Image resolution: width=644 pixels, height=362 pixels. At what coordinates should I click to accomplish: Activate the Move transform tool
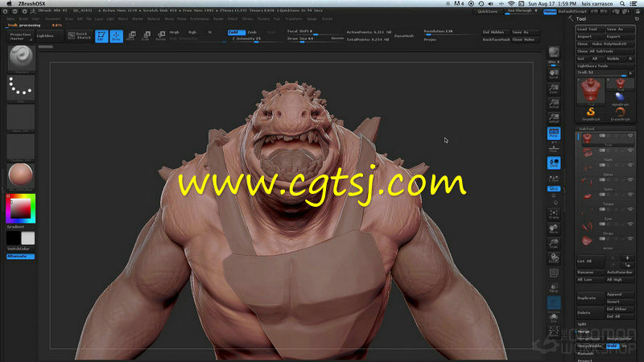131,36
